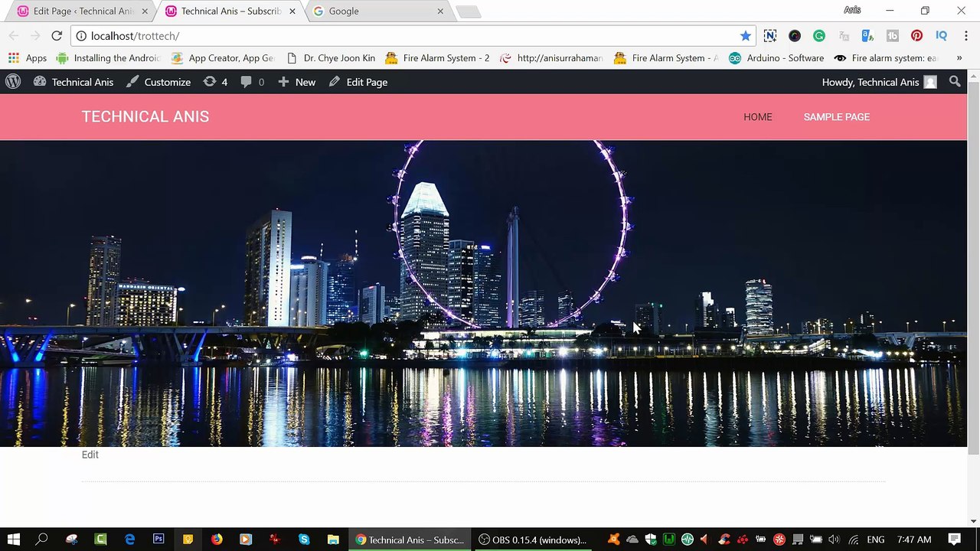Click the blue Google Translate extension icon
Image resolution: width=980 pixels, height=551 pixels.
click(867, 36)
